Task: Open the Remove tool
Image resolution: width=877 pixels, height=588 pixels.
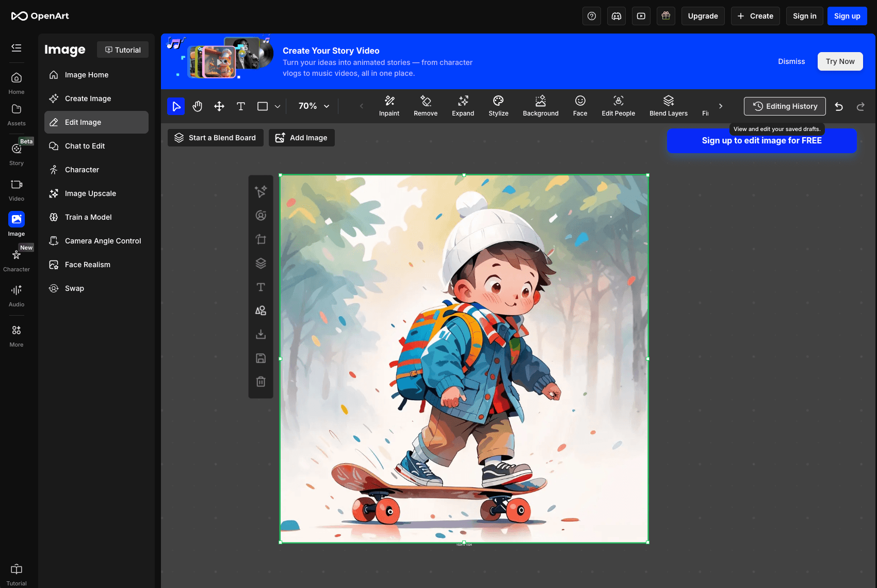Action: 426,106
